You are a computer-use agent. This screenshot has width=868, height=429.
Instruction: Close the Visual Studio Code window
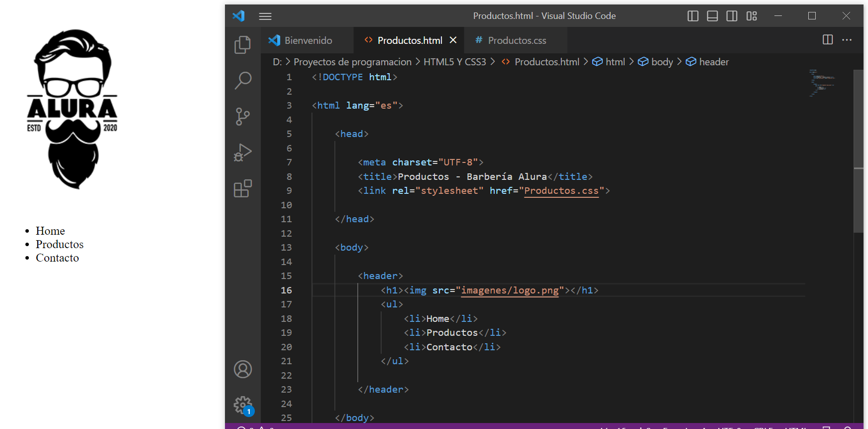click(846, 16)
